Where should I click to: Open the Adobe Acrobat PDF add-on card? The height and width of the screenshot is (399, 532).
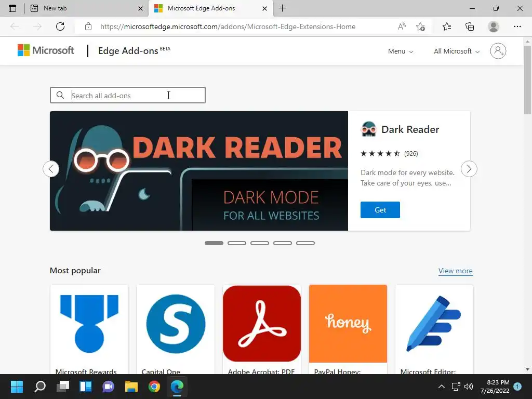262,329
